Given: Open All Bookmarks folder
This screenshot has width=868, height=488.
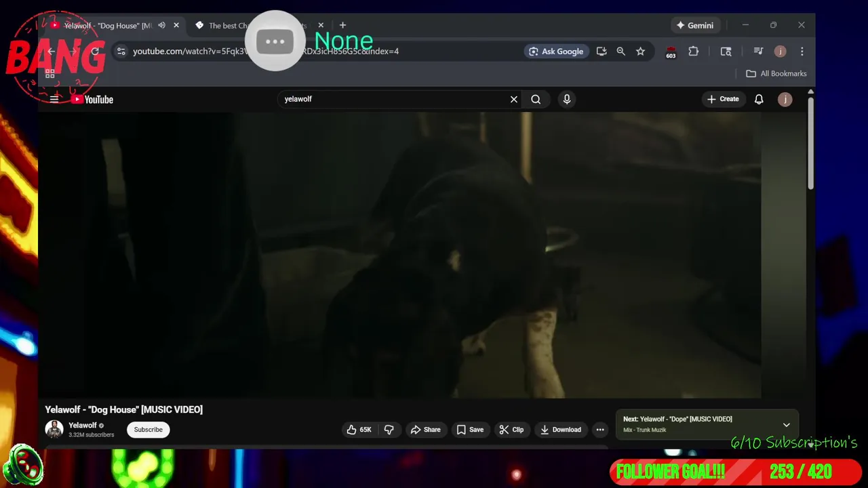Looking at the screenshot, I should pos(776,73).
